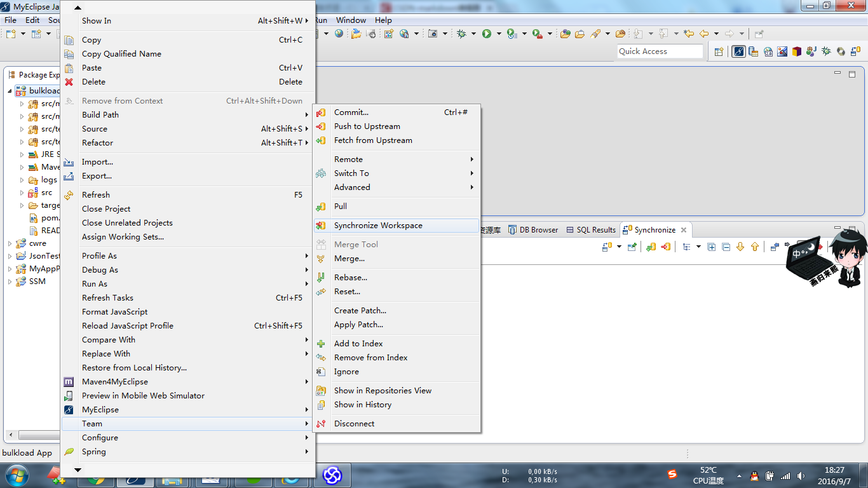The image size is (868, 488).
Task: Select the MyEclipse perspective icon
Action: point(738,51)
